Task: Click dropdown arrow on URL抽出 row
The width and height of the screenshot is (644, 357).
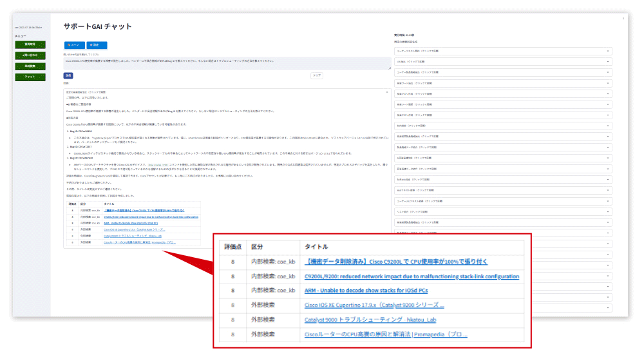Action: click(x=607, y=61)
